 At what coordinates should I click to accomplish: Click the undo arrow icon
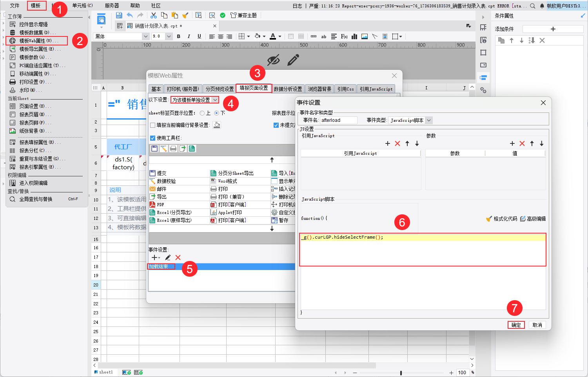[130, 15]
